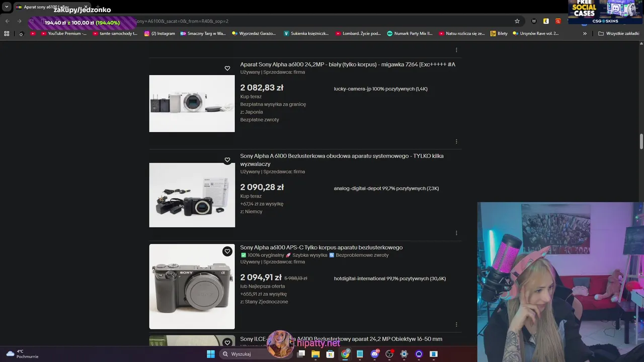644x362 pixels.
Task: Click '+67,14 zł za wysyłkę' shipping text
Action: point(262,204)
